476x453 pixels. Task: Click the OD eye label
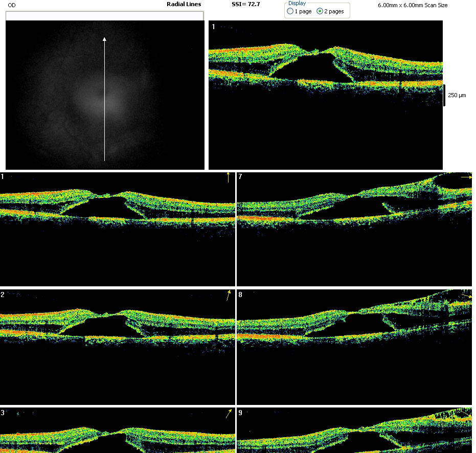pos(12,5)
